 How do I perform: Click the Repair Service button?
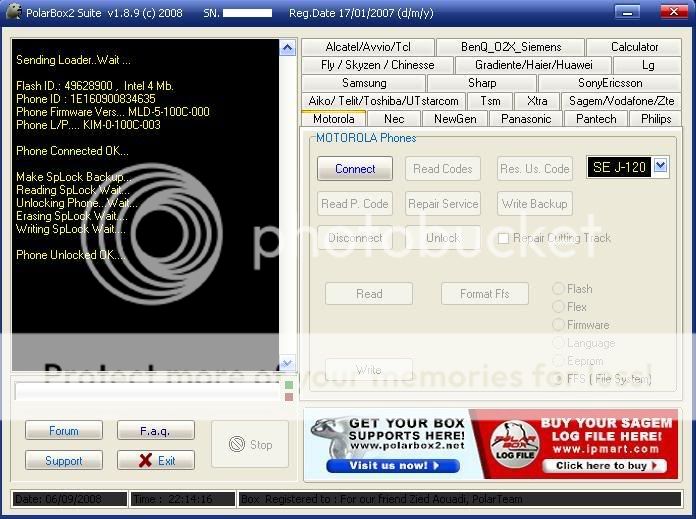click(443, 204)
